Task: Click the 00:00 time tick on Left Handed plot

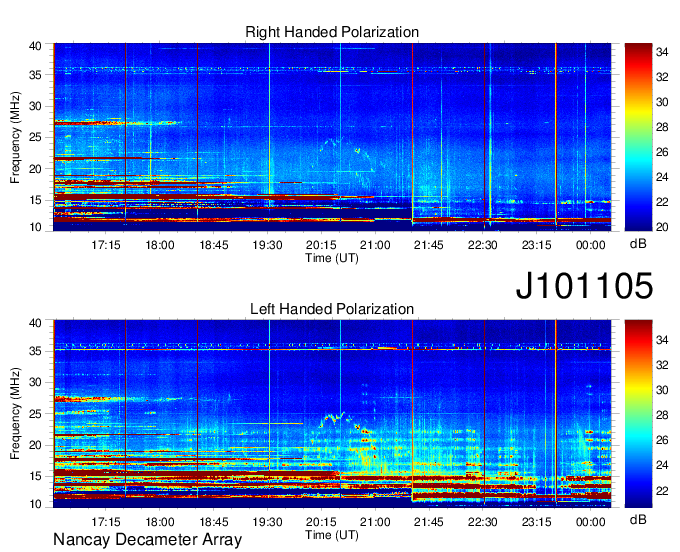Action: click(590, 522)
